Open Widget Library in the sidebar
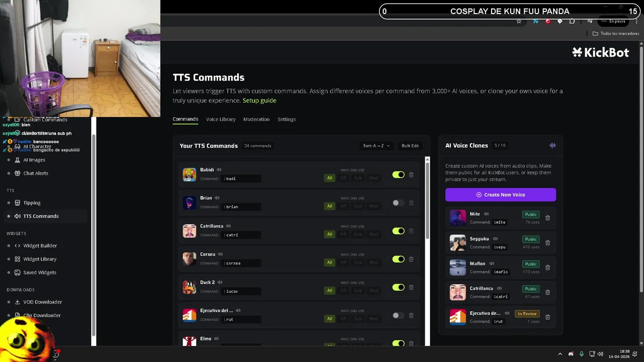Screen dimensions: 644x362 40,259
